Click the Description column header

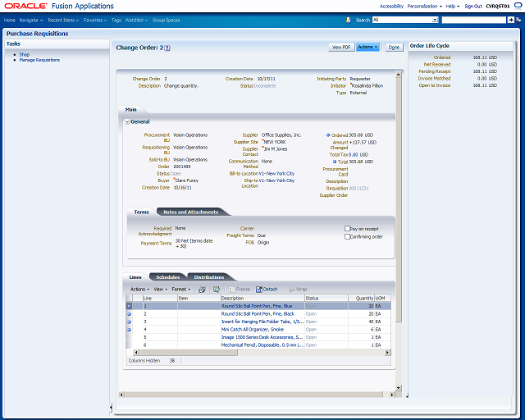tap(262, 298)
